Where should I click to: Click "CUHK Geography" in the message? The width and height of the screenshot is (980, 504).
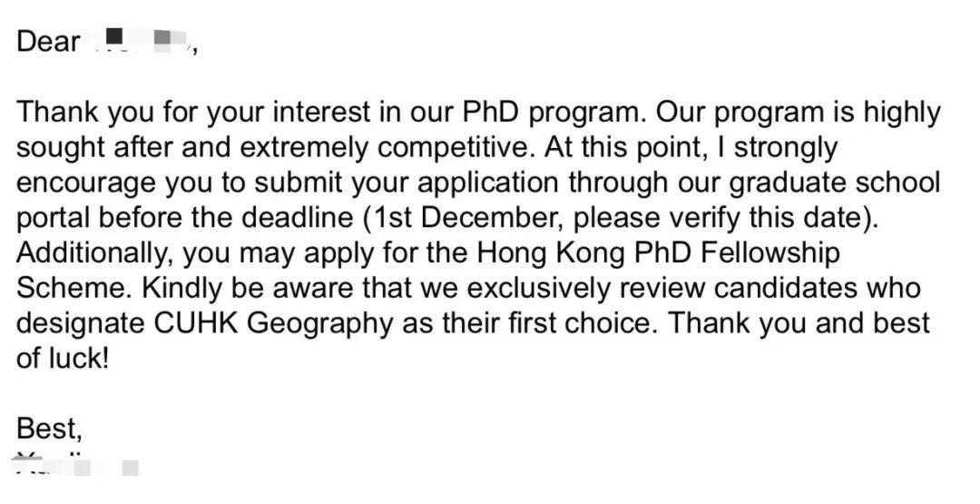click(x=274, y=324)
